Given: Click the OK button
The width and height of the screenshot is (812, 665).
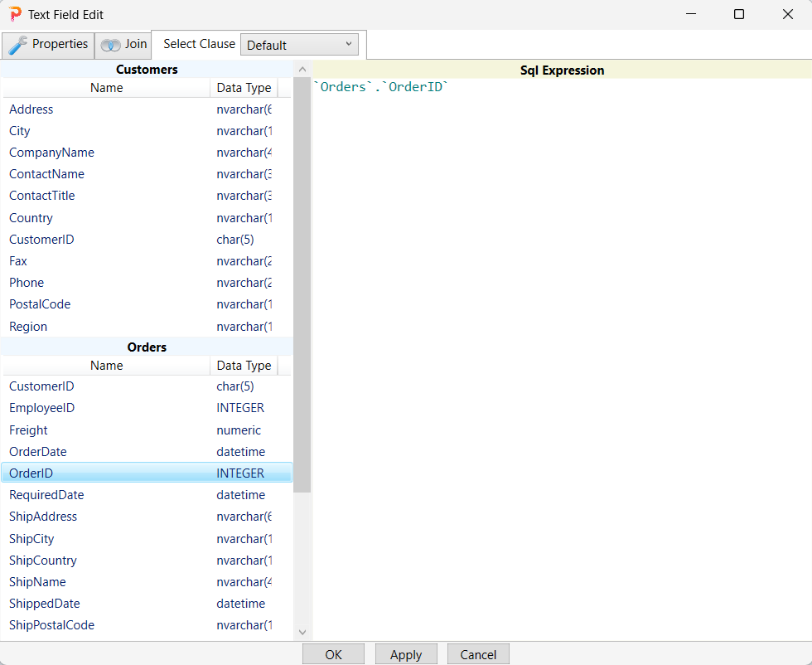Looking at the screenshot, I should coord(333,654).
